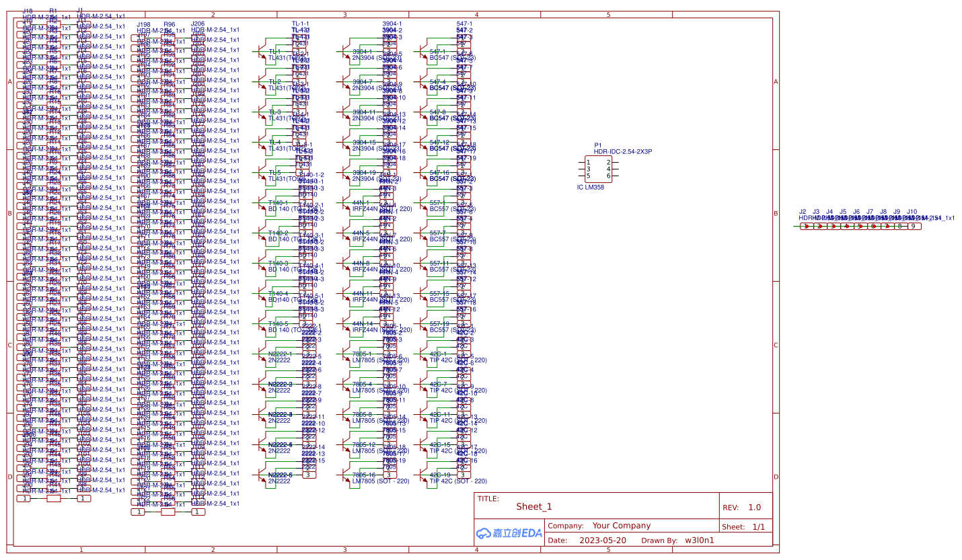
Task: Click the 嘉立创EDA logo in the title block
Action: click(x=509, y=533)
